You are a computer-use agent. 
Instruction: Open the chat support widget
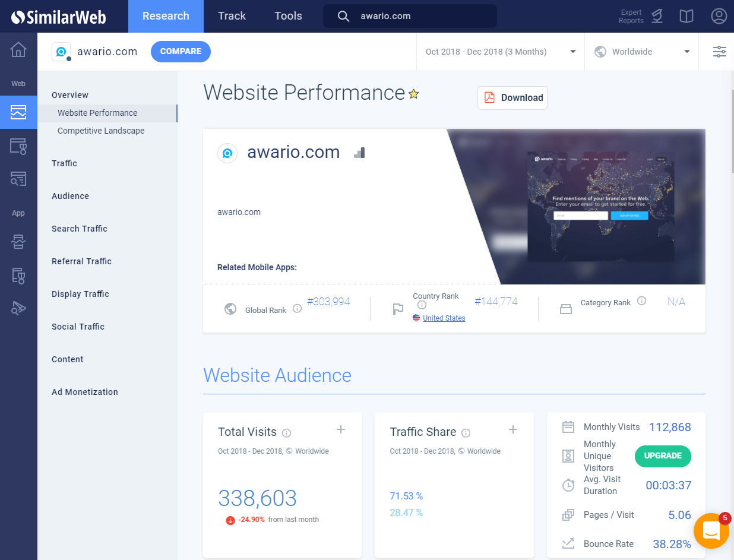click(711, 531)
